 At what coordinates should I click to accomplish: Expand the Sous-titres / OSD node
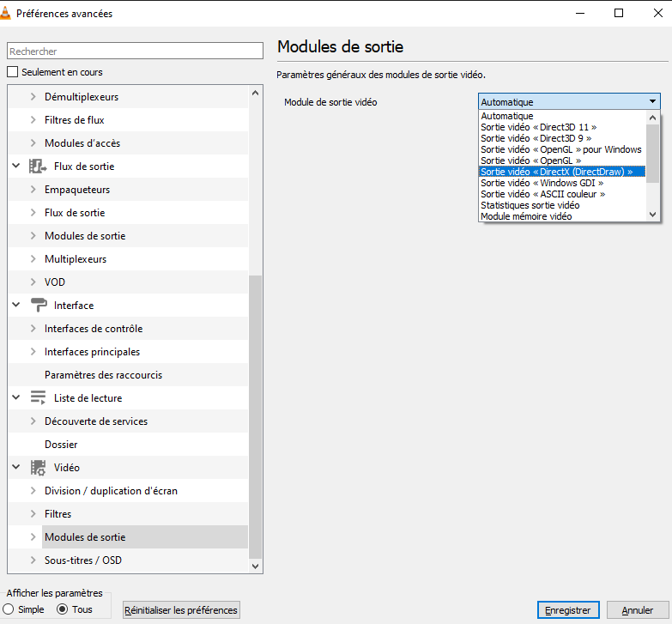[x=33, y=560]
